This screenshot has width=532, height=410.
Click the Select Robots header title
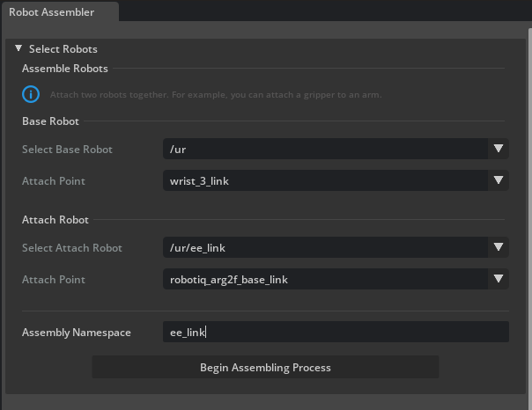[63, 49]
